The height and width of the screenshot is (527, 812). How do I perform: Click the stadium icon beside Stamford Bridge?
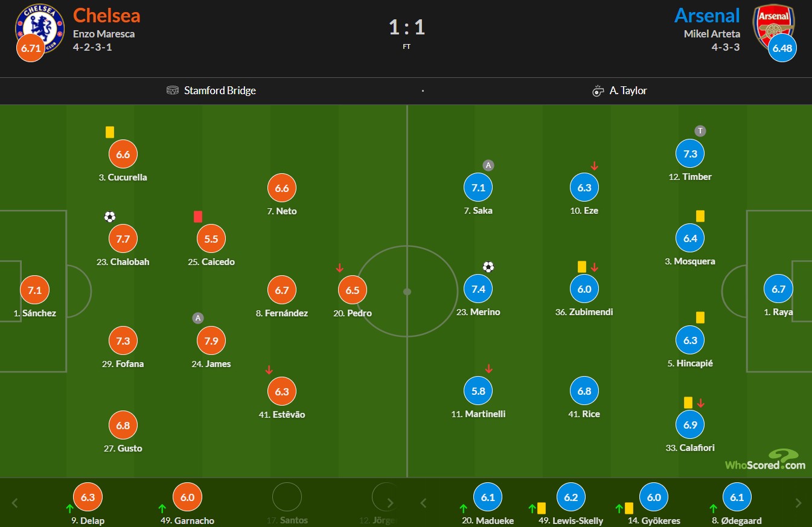click(173, 91)
